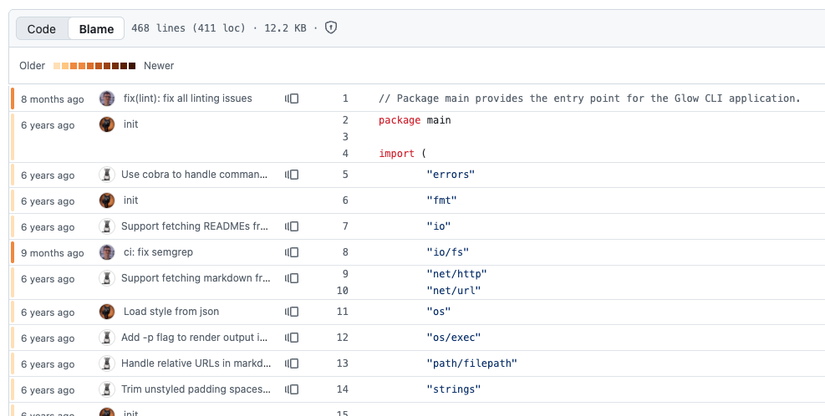This screenshot has width=825, height=416.
Task: View blame prior to 'Support fetching READMEs' change
Action: pyautogui.click(x=292, y=227)
